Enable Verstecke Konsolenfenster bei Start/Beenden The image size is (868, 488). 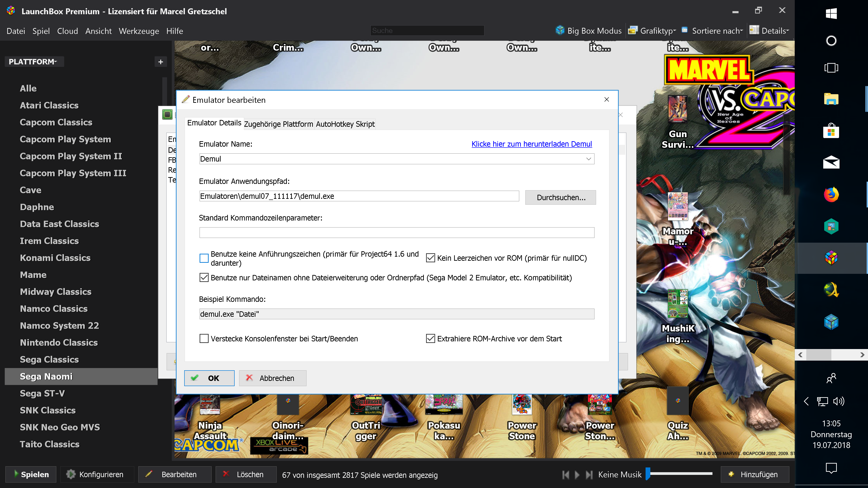(204, 338)
